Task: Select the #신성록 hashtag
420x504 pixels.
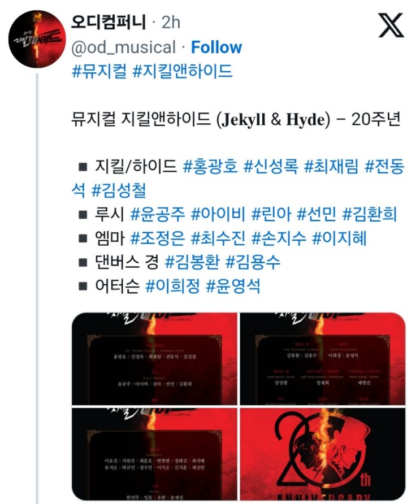Action: point(271,167)
